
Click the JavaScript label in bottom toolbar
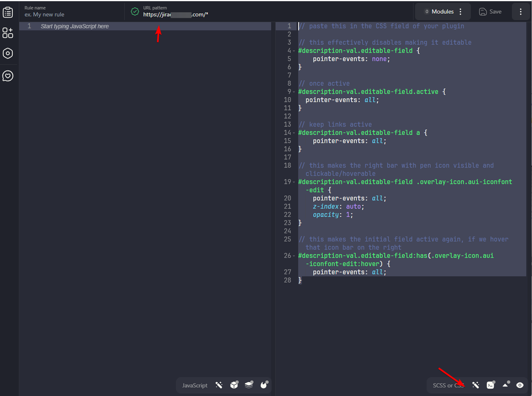[195, 385]
